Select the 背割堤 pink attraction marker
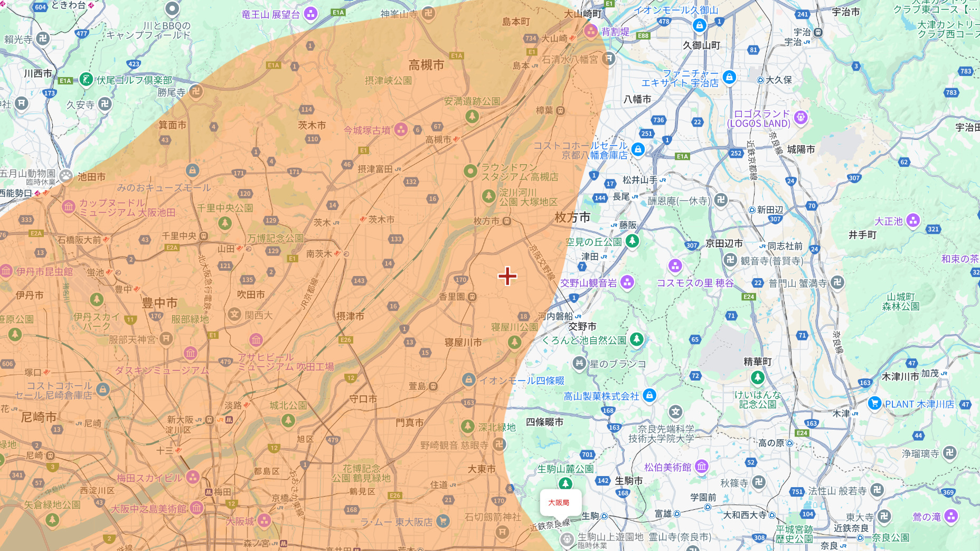 590,32
